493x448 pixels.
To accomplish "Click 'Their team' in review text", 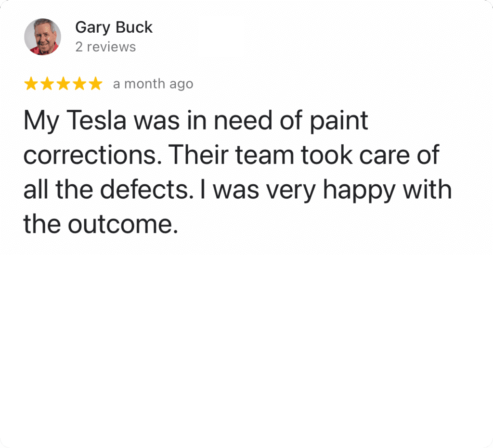I will coord(232,155).
